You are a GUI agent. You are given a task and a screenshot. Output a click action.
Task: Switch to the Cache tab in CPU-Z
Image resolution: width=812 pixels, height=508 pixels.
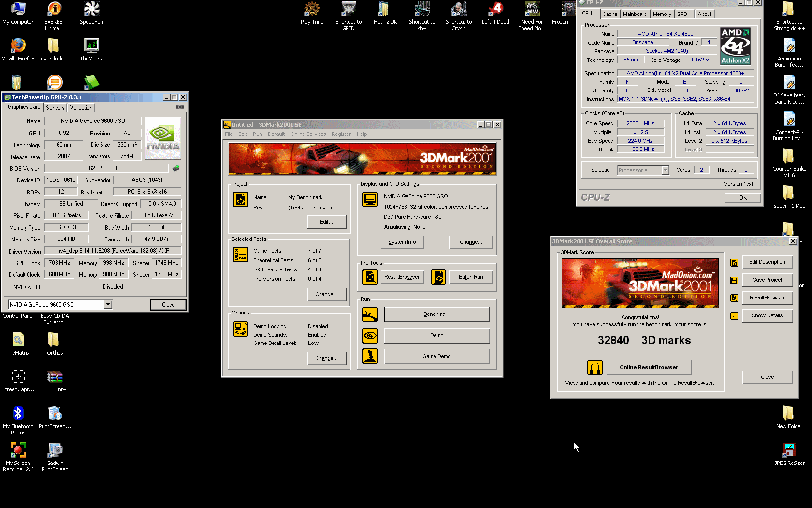tap(609, 14)
